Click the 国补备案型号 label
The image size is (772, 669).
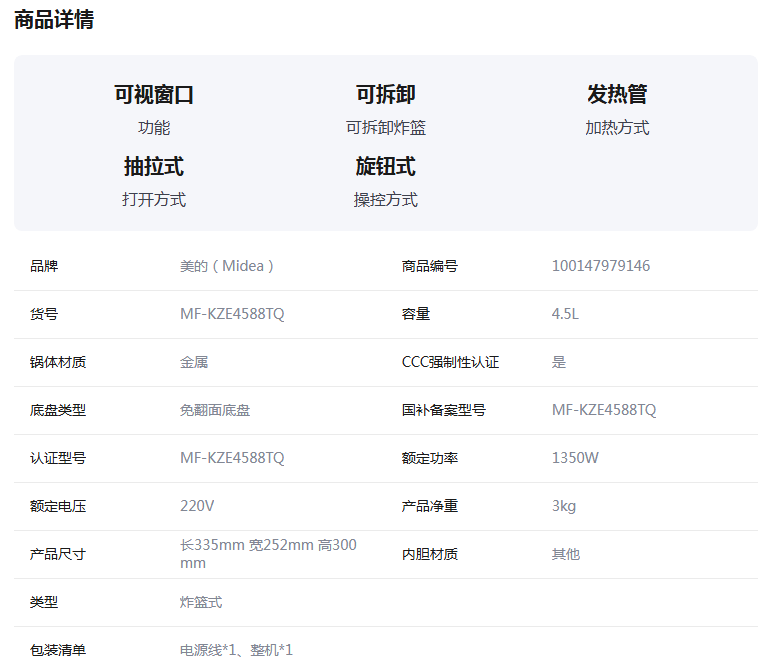[444, 410]
